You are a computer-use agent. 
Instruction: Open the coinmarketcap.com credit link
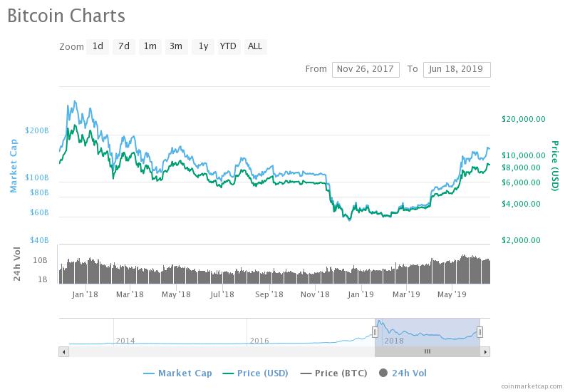[x=531, y=386]
